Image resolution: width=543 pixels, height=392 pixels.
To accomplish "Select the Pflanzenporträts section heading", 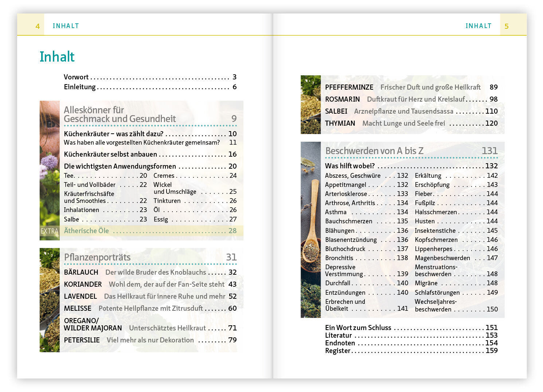I will 97,257.
